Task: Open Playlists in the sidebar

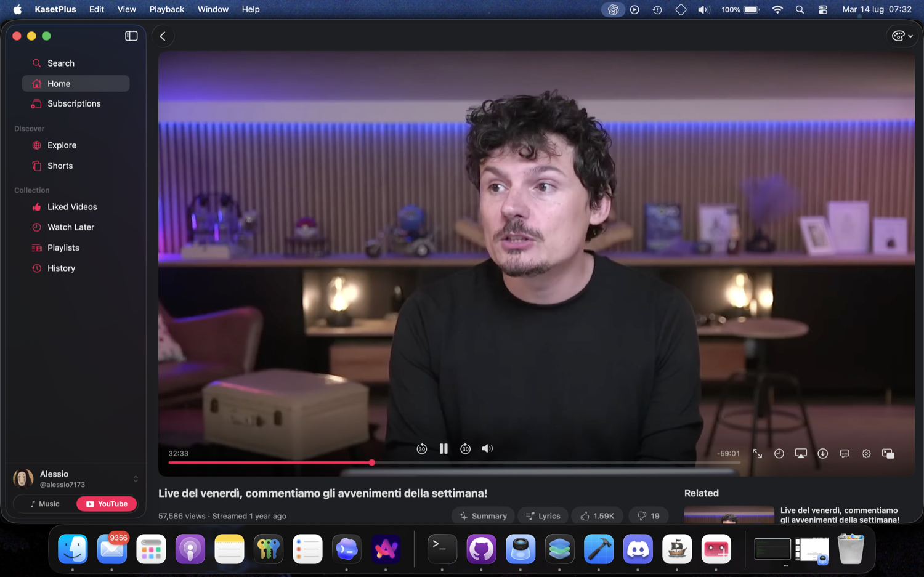Action: tap(76, 248)
